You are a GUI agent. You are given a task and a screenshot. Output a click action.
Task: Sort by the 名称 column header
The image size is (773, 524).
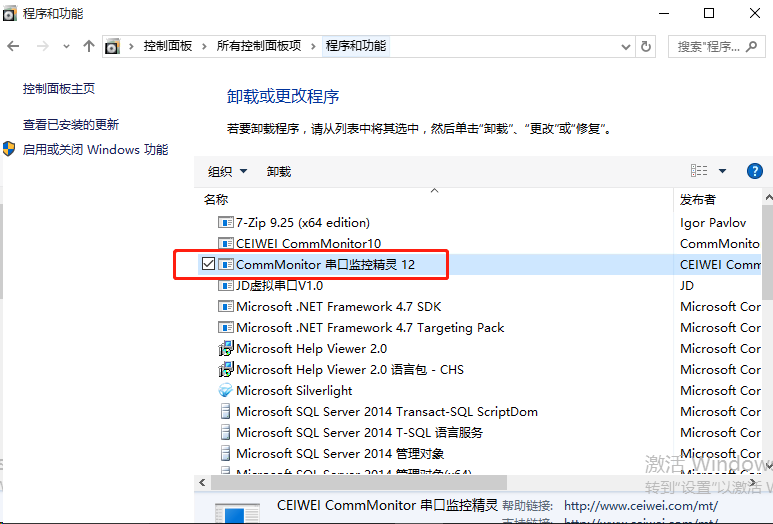click(216, 200)
